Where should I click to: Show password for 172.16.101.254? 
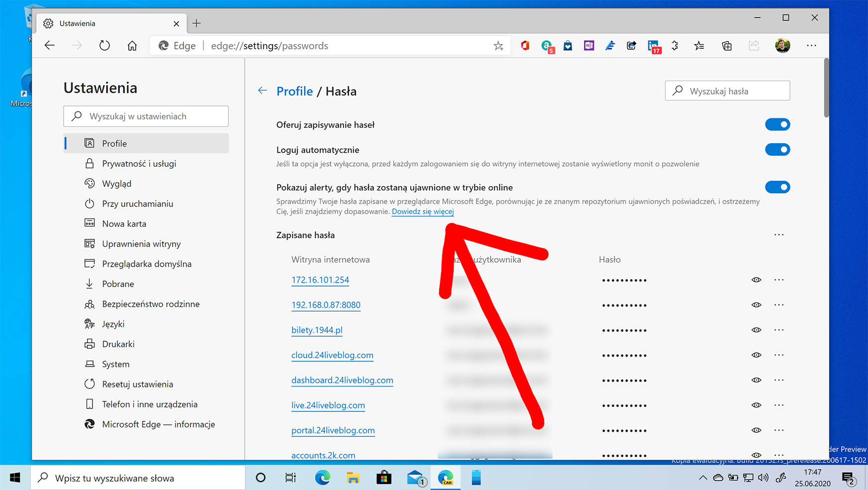(x=756, y=280)
